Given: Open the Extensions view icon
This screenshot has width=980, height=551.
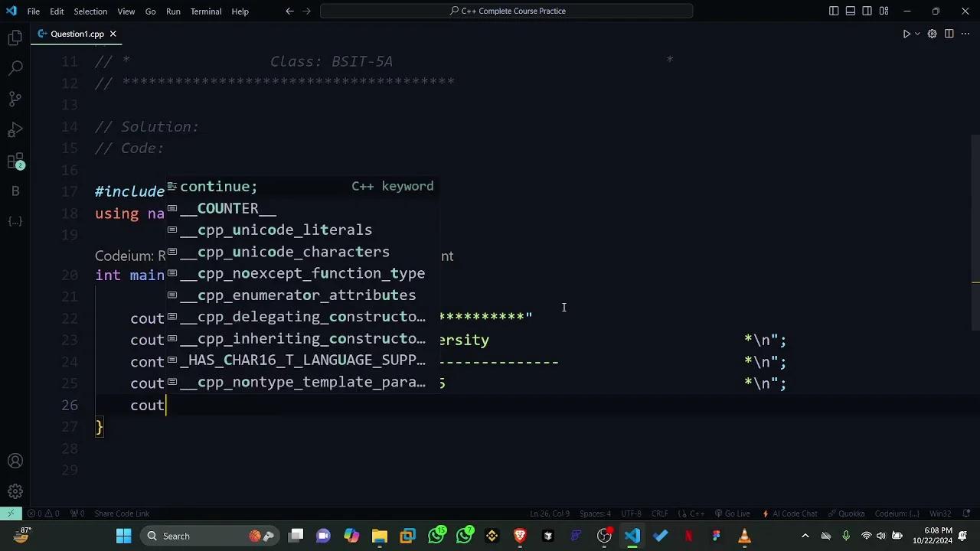Looking at the screenshot, I should click(x=15, y=161).
